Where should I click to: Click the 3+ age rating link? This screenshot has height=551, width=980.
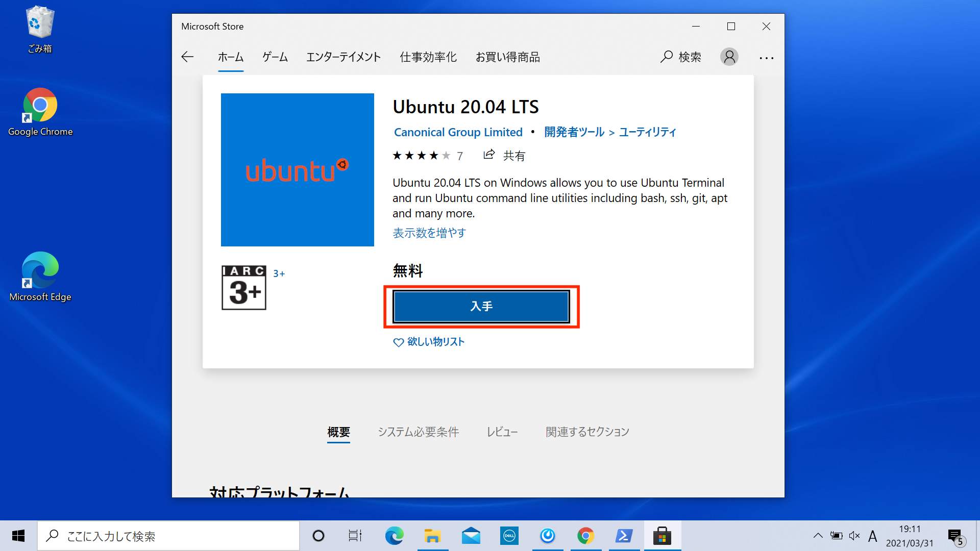tap(279, 274)
